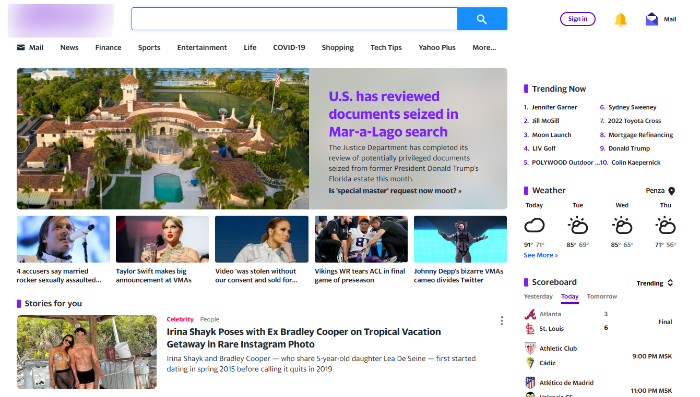Click Thursday's partly sunny weather icon

(665, 226)
